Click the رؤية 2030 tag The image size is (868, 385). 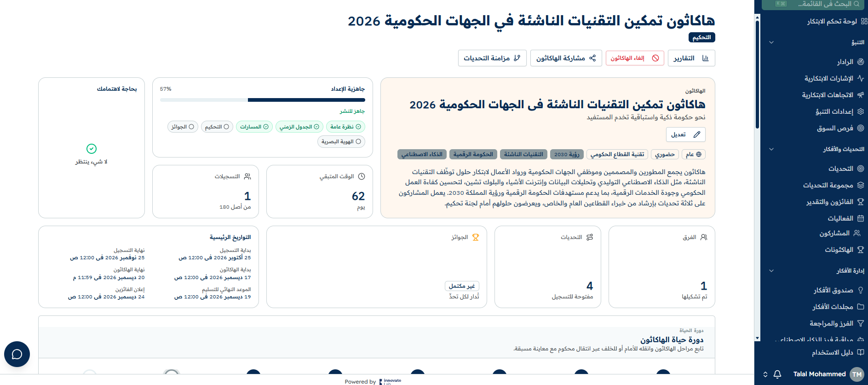567,154
